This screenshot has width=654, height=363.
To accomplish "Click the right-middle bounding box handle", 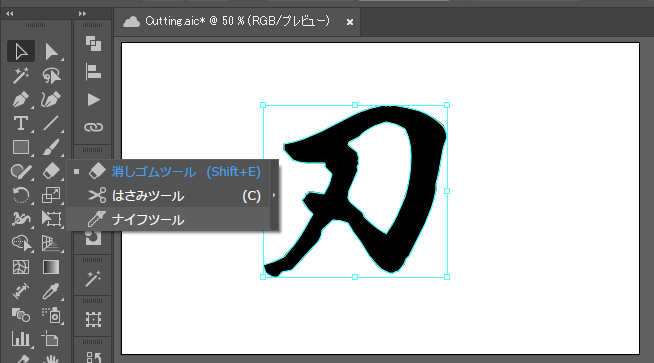I will [447, 191].
